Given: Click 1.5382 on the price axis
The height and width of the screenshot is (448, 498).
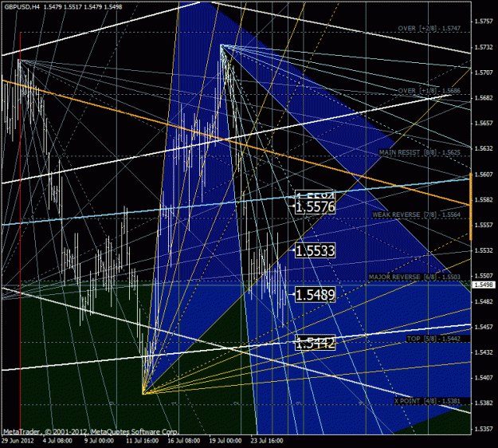Looking at the screenshot, I should [x=484, y=403].
